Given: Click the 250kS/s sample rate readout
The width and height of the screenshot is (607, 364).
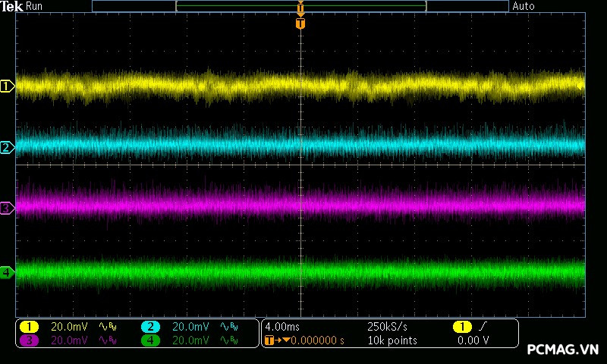Looking at the screenshot, I should [386, 327].
